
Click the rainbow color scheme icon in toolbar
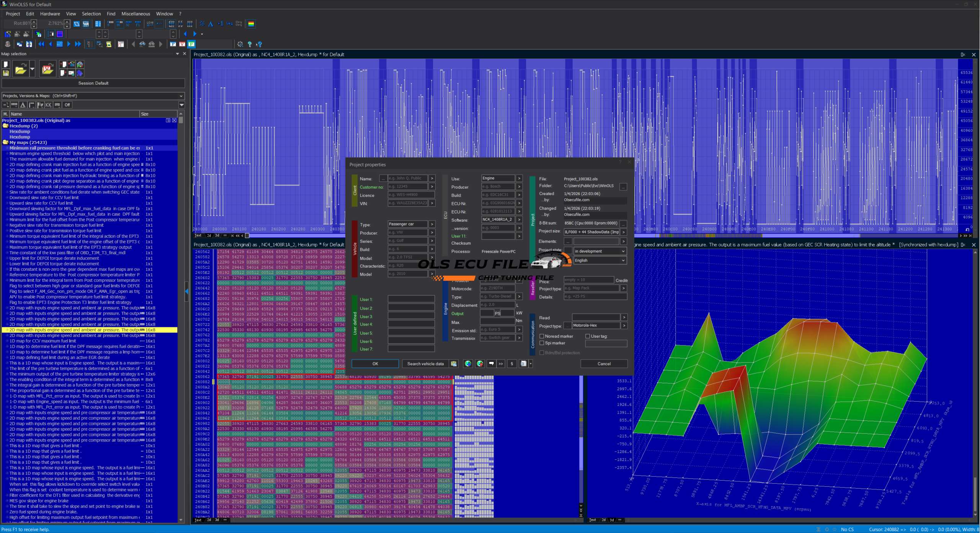click(251, 24)
